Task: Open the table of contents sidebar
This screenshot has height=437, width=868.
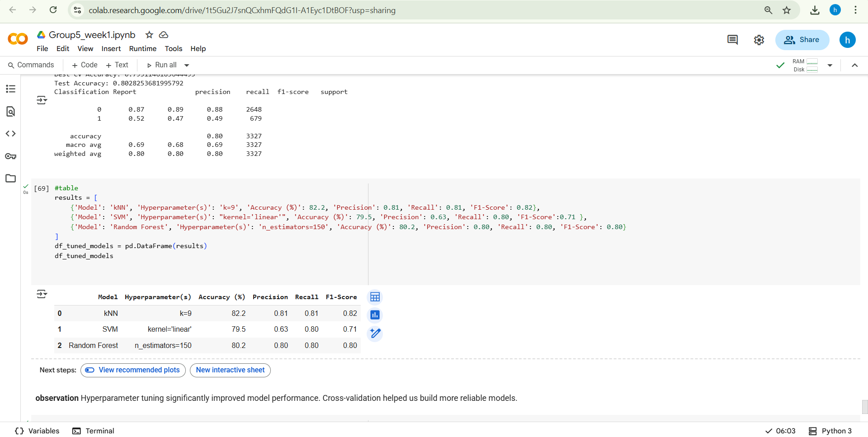Action: pyautogui.click(x=10, y=89)
